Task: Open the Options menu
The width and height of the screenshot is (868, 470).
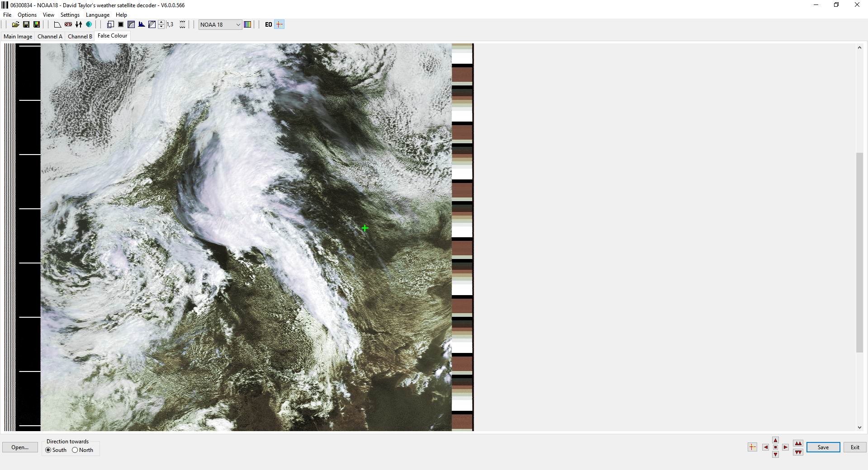Action: pos(27,14)
